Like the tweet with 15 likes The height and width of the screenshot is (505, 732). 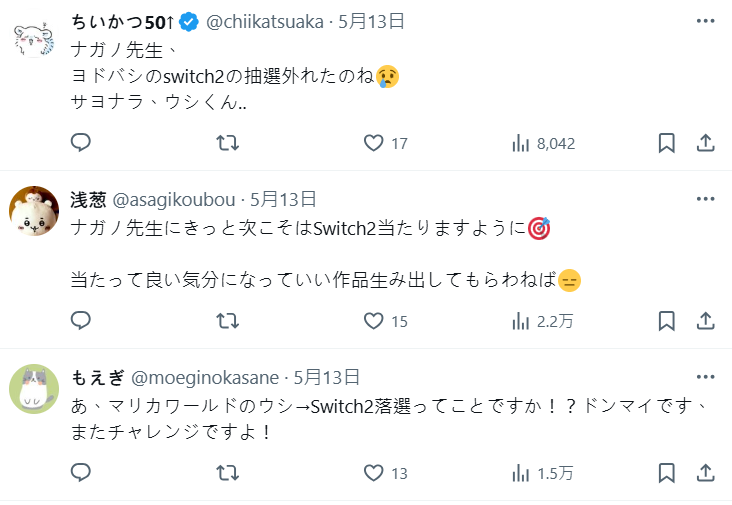(374, 321)
